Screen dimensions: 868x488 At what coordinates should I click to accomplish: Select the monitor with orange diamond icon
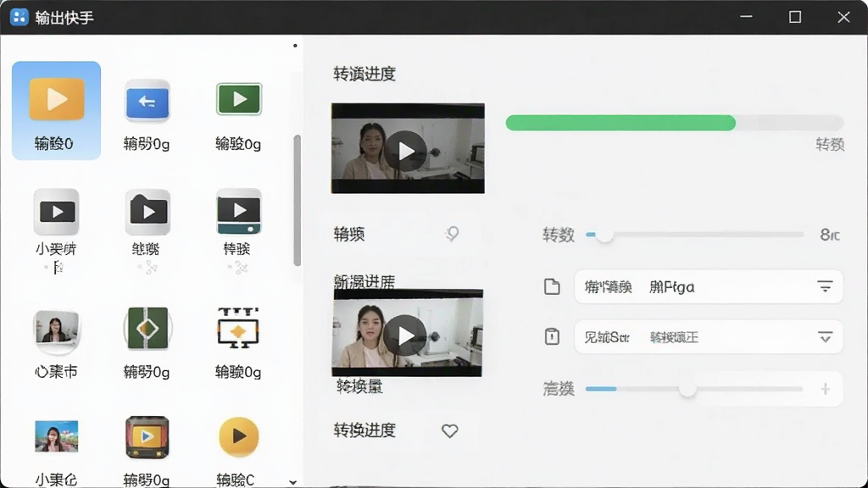pos(238,329)
